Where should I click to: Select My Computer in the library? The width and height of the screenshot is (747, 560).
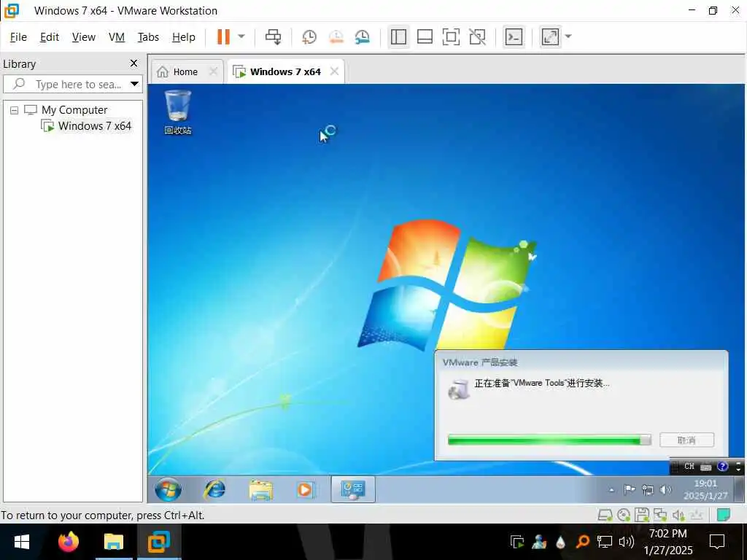coord(74,110)
